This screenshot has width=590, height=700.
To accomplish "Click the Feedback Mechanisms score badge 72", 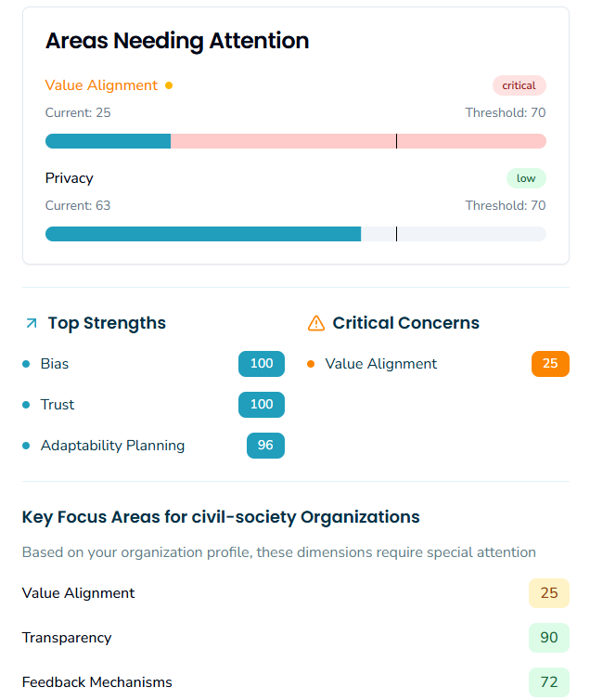I will pyautogui.click(x=549, y=682).
